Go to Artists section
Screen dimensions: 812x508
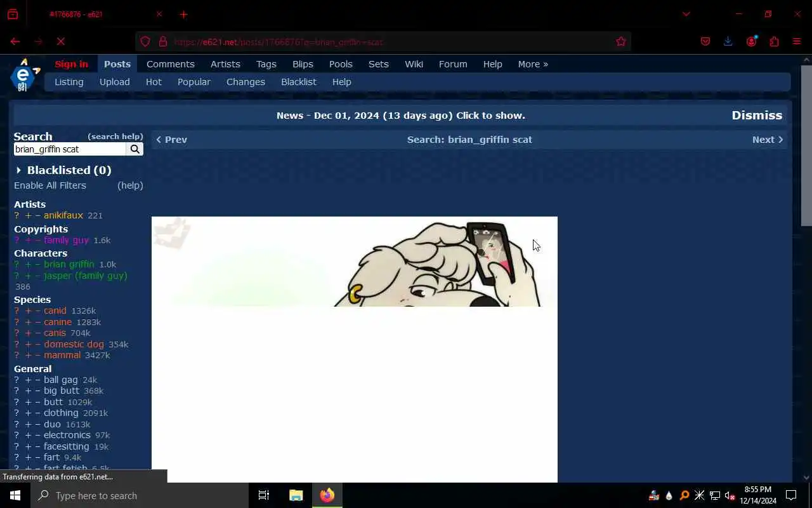225,64
